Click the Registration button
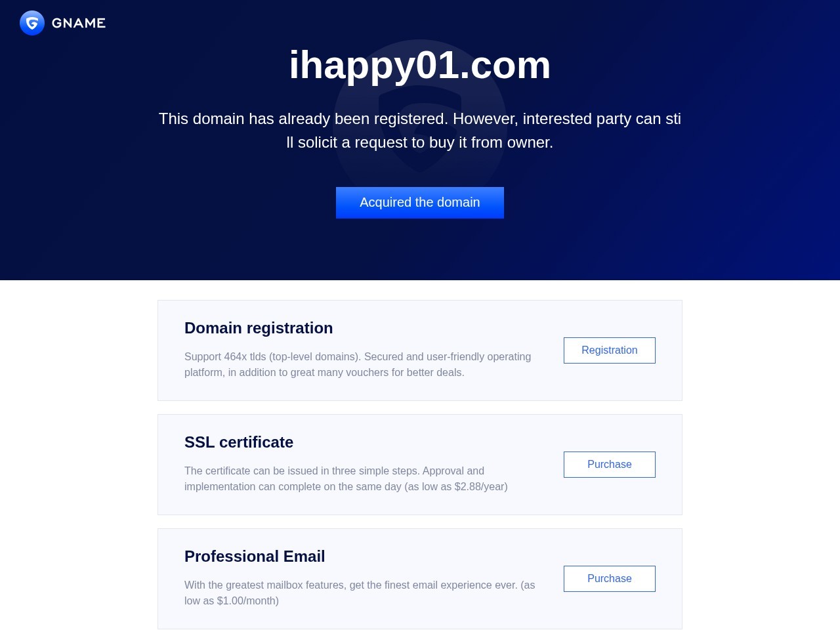This screenshot has height=630, width=840. (x=610, y=350)
